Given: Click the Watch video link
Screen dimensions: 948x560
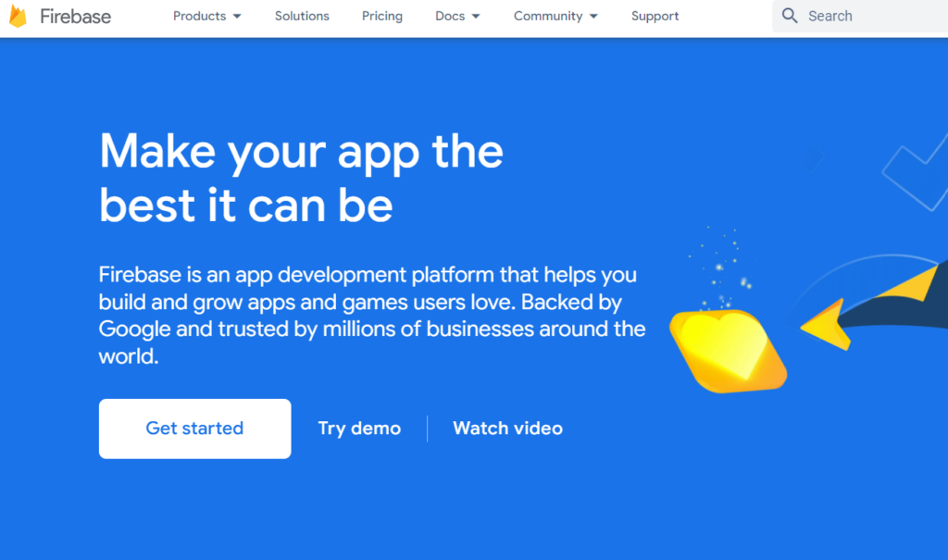Looking at the screenshot, I should (508, 429).
